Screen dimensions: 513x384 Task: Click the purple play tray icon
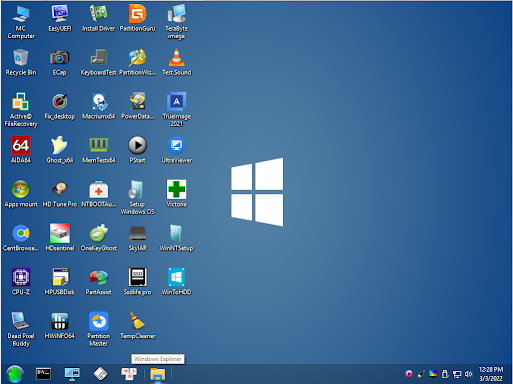pyautogui.click(x=409, y=374)
